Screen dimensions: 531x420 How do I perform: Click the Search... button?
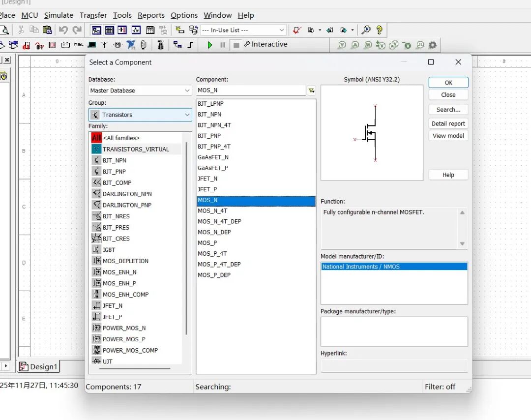click(x=448, y=110)
